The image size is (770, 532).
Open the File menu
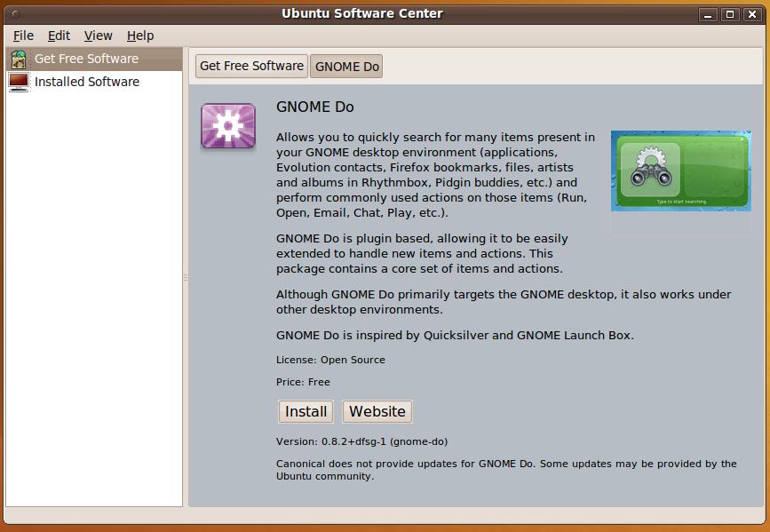pos(23,36)
